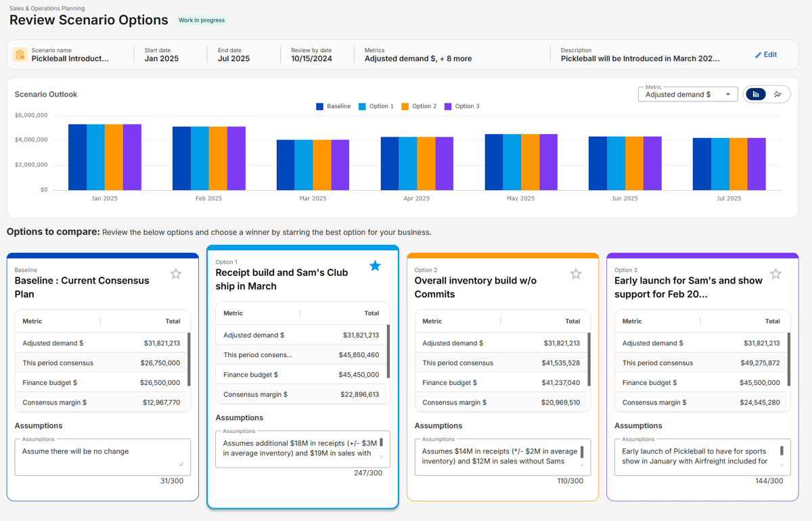The image size is (812, 521).
Task: Click Option 1 metrics table scrollbar
Action: [388, 351]
